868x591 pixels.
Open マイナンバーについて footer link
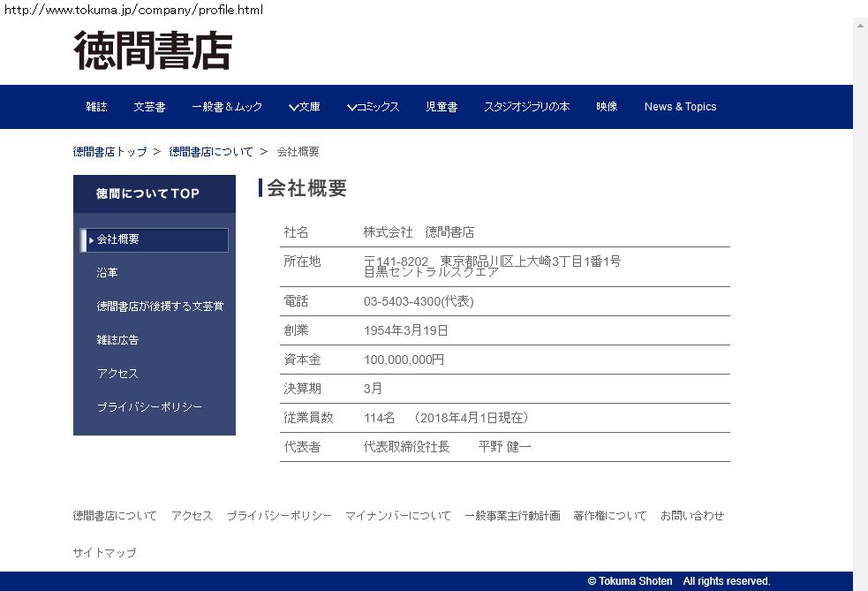click(x=397, y=516)
